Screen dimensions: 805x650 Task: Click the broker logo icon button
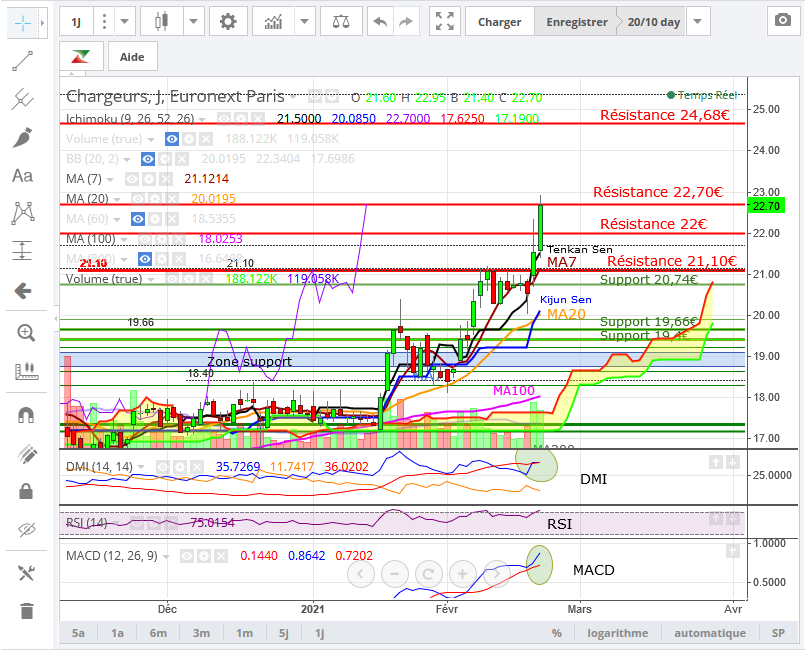pos(81,56)
